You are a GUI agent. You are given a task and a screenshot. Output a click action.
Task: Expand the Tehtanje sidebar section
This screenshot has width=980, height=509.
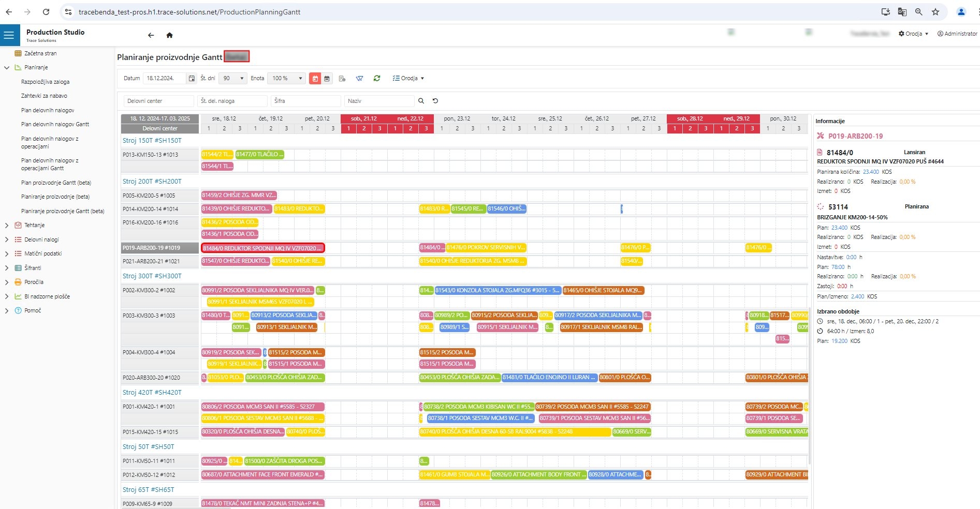pyautogui.click(x=7, y=225)
